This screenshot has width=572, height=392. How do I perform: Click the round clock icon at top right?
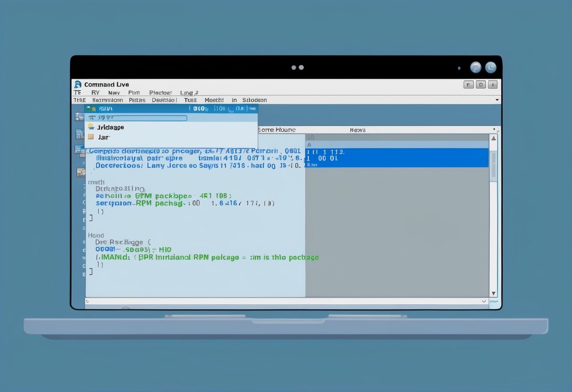point(490,67)
